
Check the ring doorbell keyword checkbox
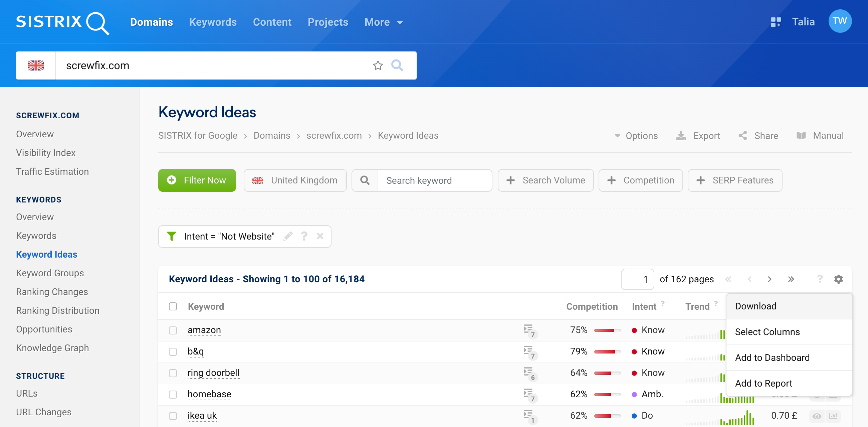pos(173,373)
